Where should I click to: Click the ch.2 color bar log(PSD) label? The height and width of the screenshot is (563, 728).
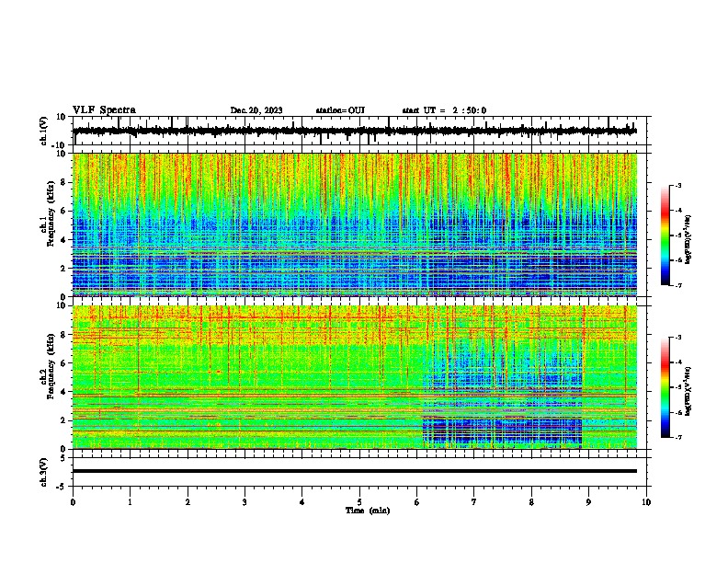[688, 391]
